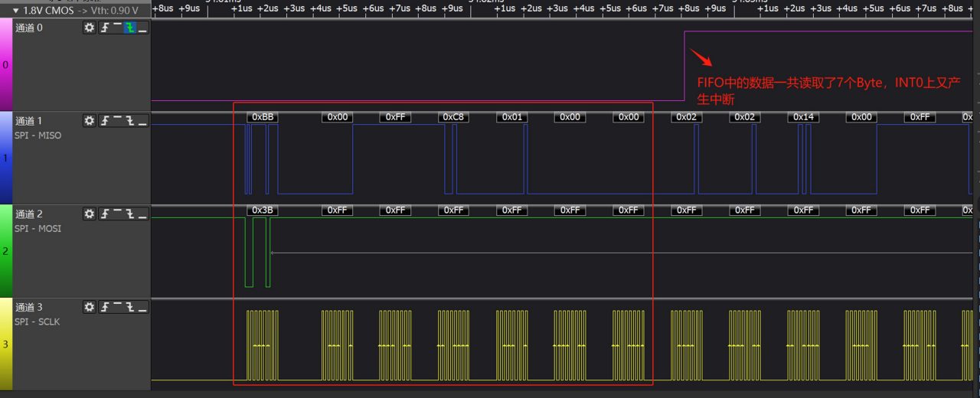Set rising edge trigger on 通道 0
Screen dimensions: 980x398
pos(105,28)
